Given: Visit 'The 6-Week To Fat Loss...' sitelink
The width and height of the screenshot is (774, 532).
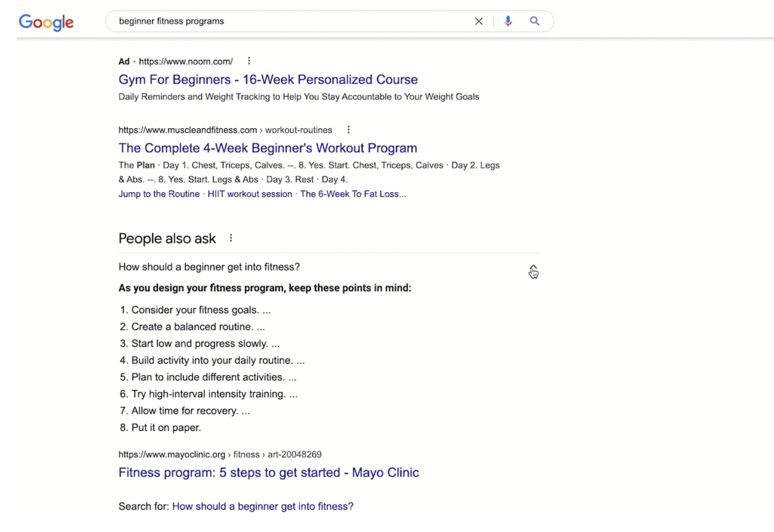Looking at the screenshot, I should (352, 194).
